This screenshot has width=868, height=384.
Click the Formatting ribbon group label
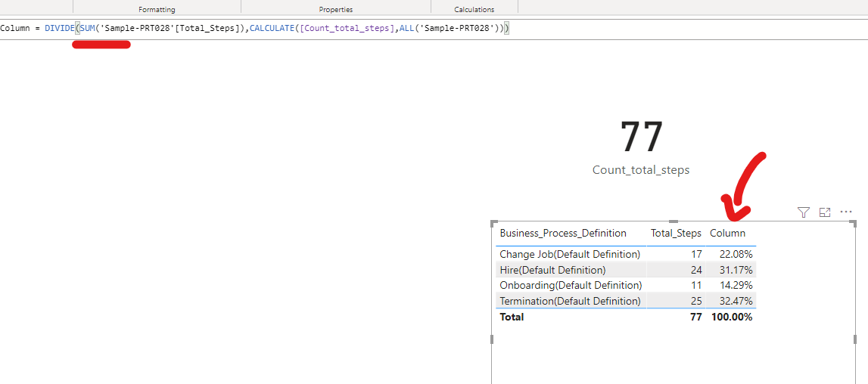(x=157, y=9)
